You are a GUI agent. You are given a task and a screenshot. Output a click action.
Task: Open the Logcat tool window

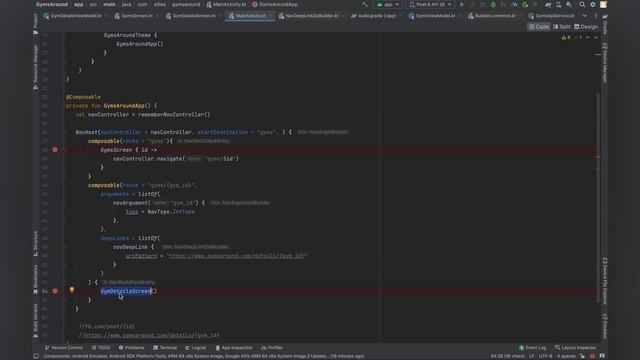pyautogui.click(x=196, y=348)
